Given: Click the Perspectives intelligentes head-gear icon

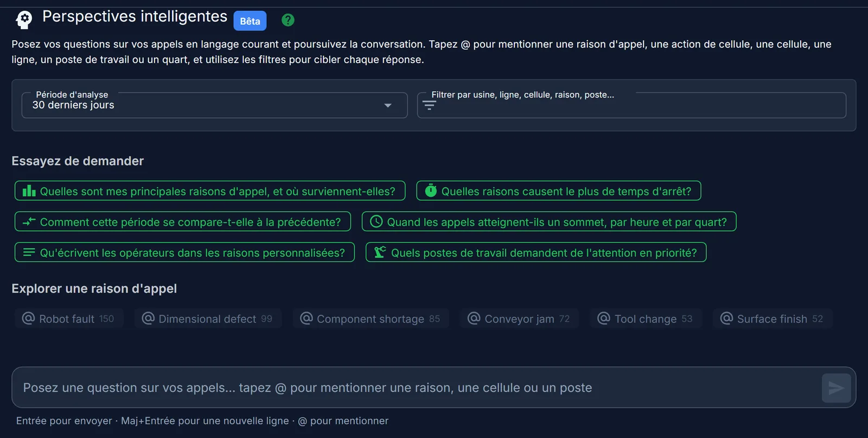Looking at the screenshot, I should (x=24, y=20).
